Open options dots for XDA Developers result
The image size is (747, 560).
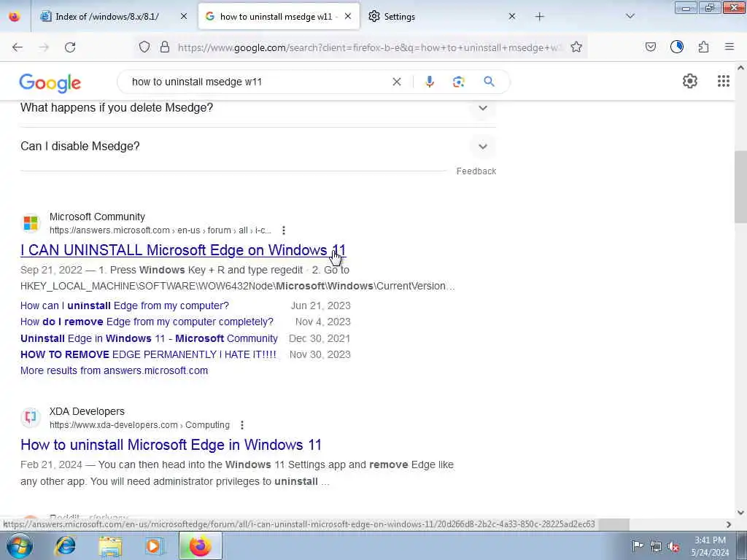(x=242, y=425)
